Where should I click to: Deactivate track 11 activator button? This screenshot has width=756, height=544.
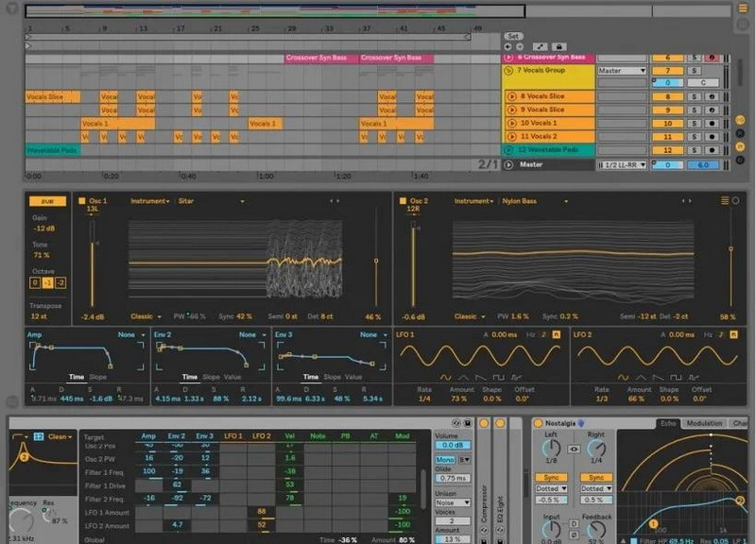(x=668, y=137)
